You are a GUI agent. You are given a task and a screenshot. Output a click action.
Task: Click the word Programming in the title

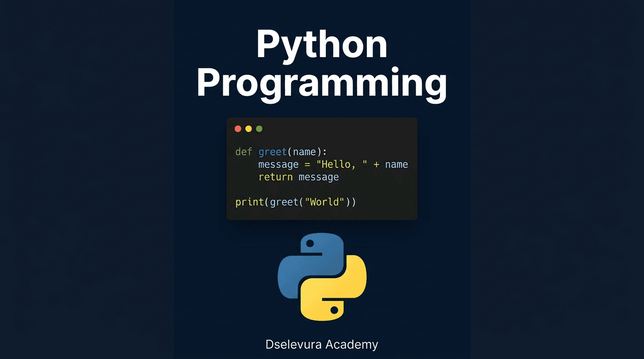coord(322,83)
